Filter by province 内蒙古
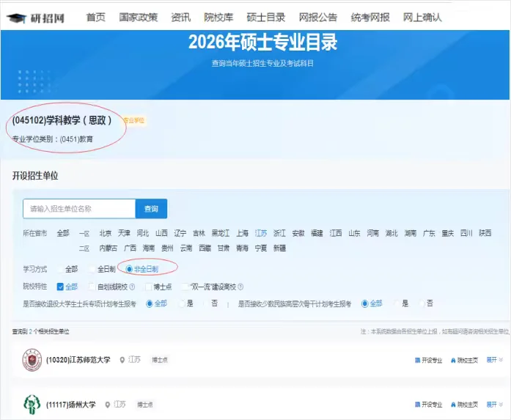Screen dimensions: 511x420 tap(109, 248)
